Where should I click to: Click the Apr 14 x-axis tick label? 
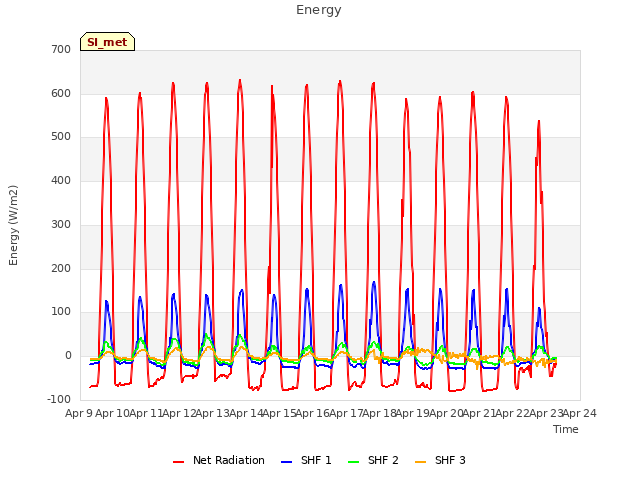point(246,413)
